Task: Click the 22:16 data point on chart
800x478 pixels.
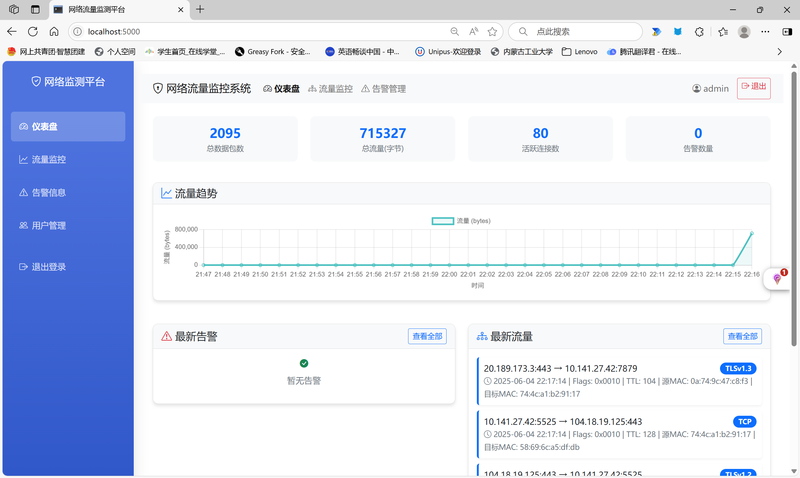Action: [752, 233]
